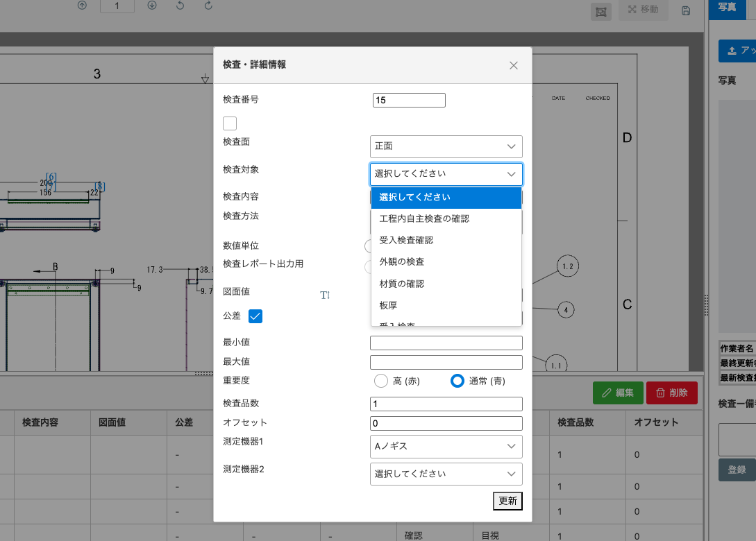Screen dimensions: 756x541
Task: Click the page up navigation arrow
Action: [81, 6]
